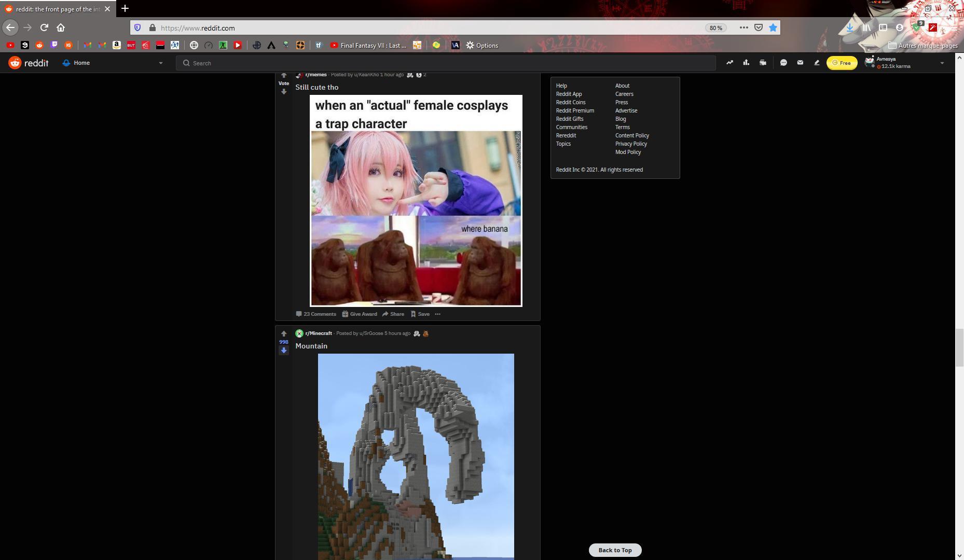Open the 23 Comments link
The image size is (964, 560).
(316, 314)
